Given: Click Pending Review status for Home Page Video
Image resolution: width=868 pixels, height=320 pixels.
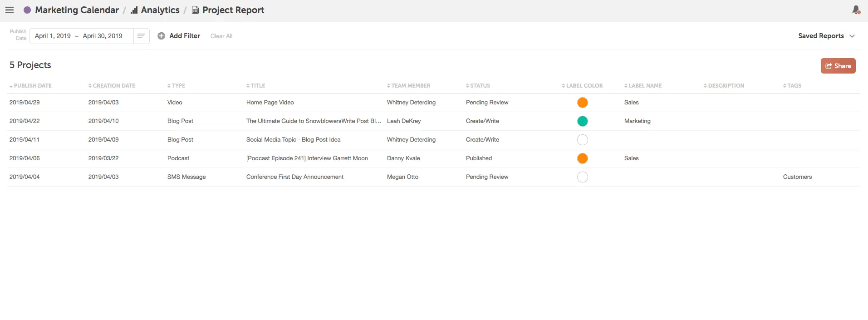Looking at the screenshot, I should [x=487, y=103].
